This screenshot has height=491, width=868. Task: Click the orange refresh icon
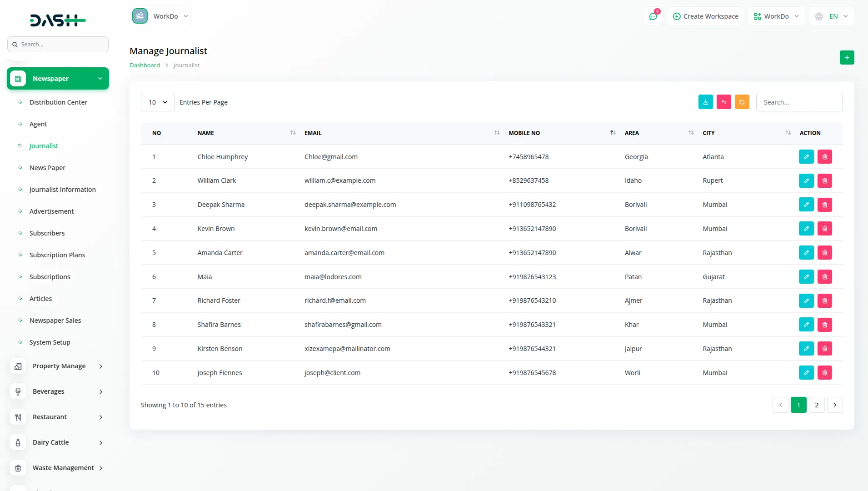click(742, 102)
